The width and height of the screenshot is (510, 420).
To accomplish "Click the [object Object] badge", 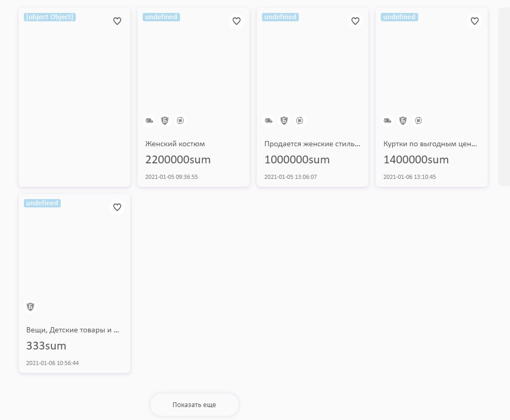I will tap(50, 17).
